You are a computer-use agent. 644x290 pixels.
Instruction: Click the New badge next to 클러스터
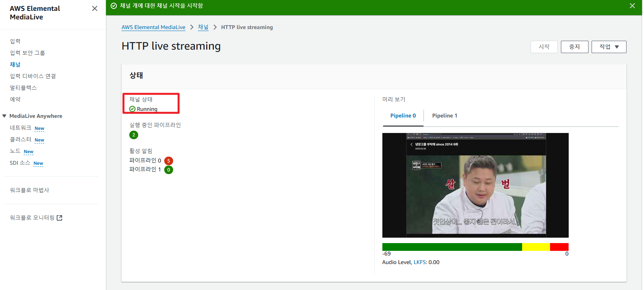(x=39, y=140)
